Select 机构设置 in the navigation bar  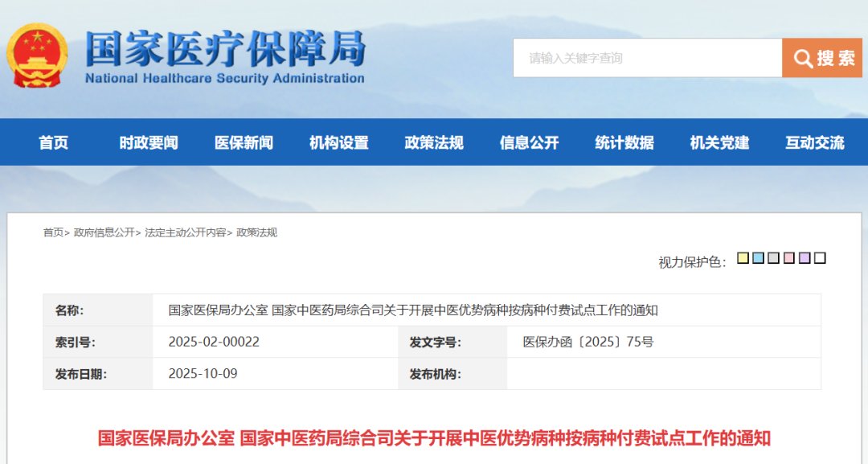click(x=339, y=143)
